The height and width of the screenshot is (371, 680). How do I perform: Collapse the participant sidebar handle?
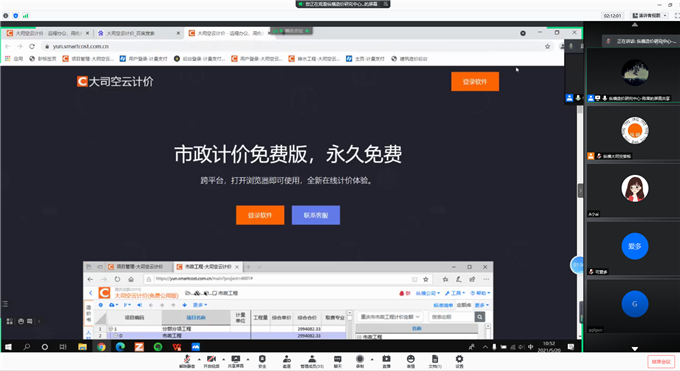[580, 190]
